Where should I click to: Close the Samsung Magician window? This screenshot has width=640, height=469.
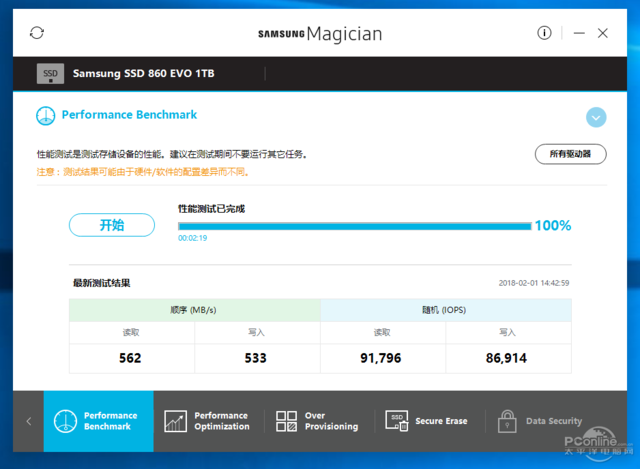tap(602, 33)
